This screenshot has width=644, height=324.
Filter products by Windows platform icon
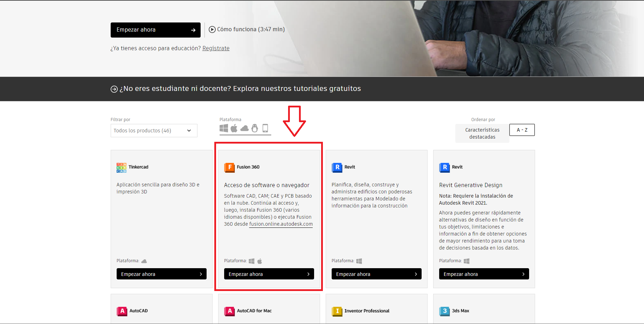pyautogui.click(x=224, y=128)
